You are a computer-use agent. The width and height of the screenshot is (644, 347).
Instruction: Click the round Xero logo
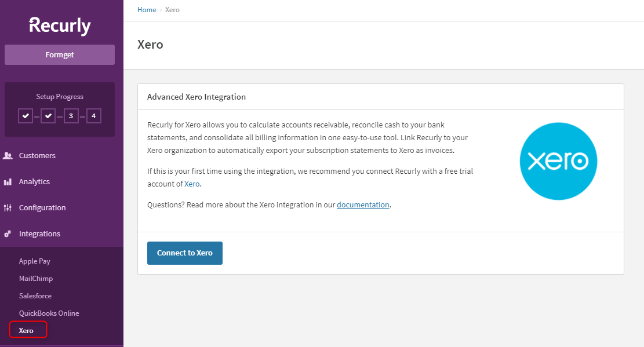point(558,161)
